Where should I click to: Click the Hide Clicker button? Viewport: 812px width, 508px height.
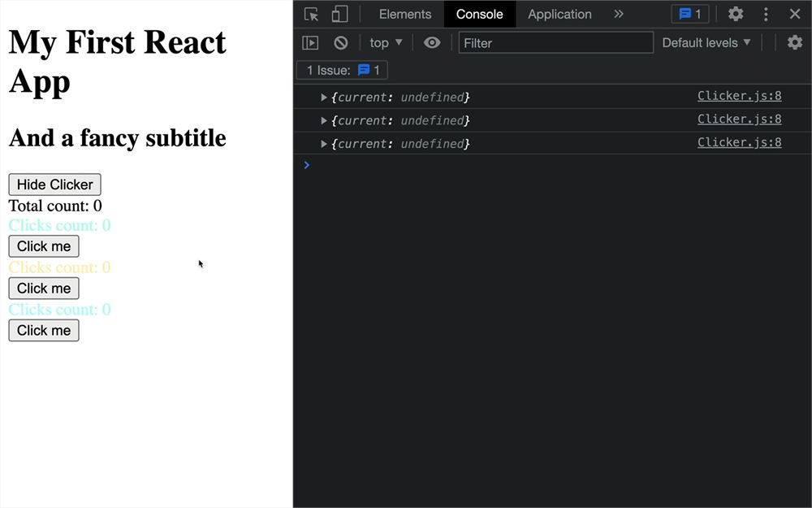[x=55, y=185]
